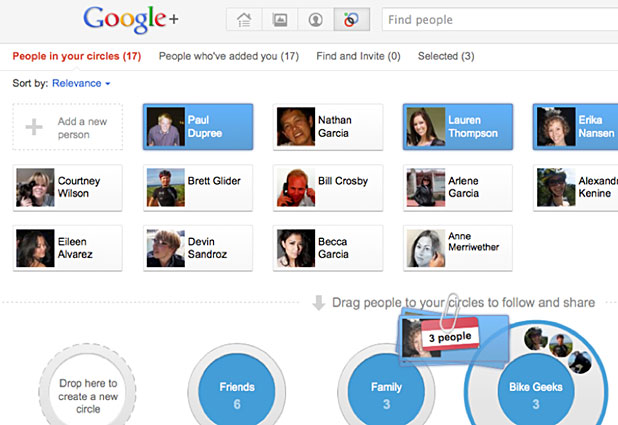Screen dimensions: 618x425
Task: Click the Google+ logo
Action: coord(131,19)
